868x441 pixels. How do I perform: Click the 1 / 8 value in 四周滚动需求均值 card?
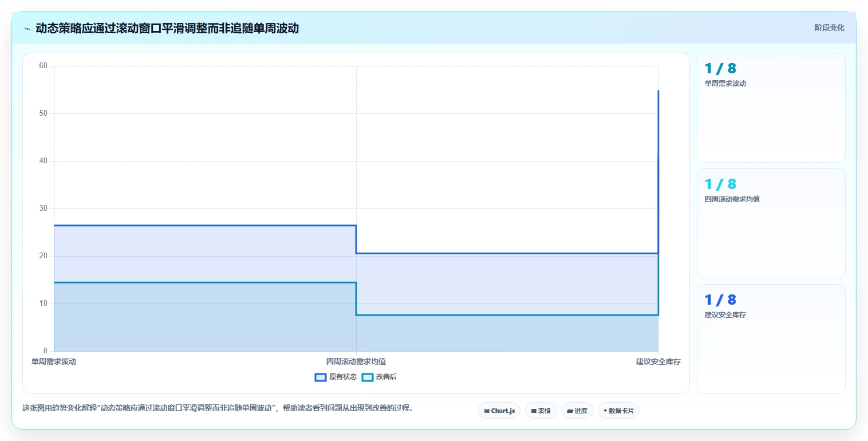tap(720, 184)
